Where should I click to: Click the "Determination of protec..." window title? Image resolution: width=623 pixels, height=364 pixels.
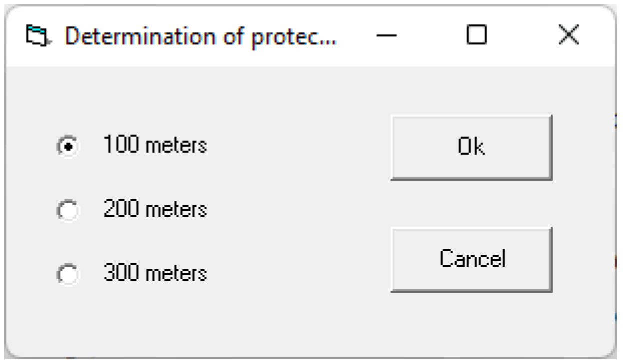pos(201,37)
